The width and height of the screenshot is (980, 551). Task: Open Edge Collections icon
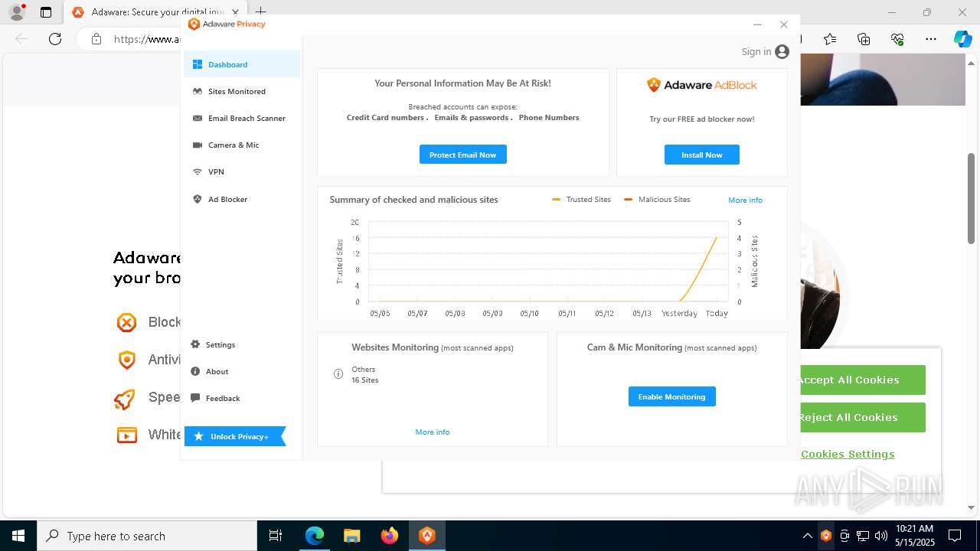click(x=864, y=39)
